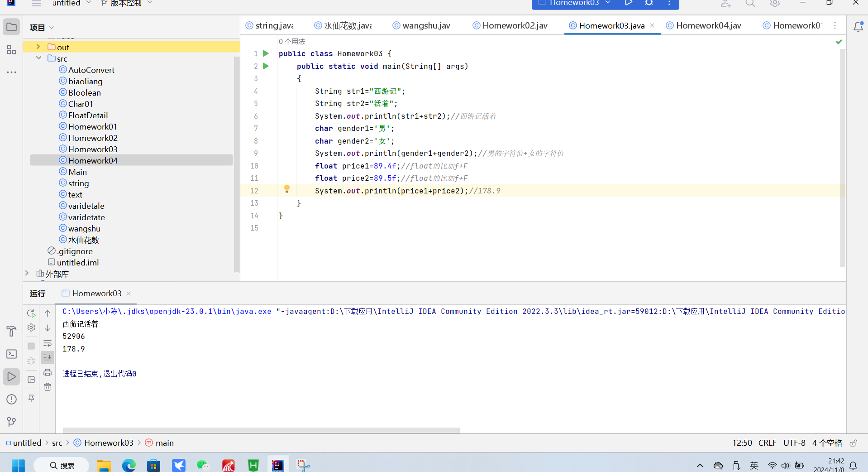
Task: Collapse the src folder
Action: click(x=38, y=58)
